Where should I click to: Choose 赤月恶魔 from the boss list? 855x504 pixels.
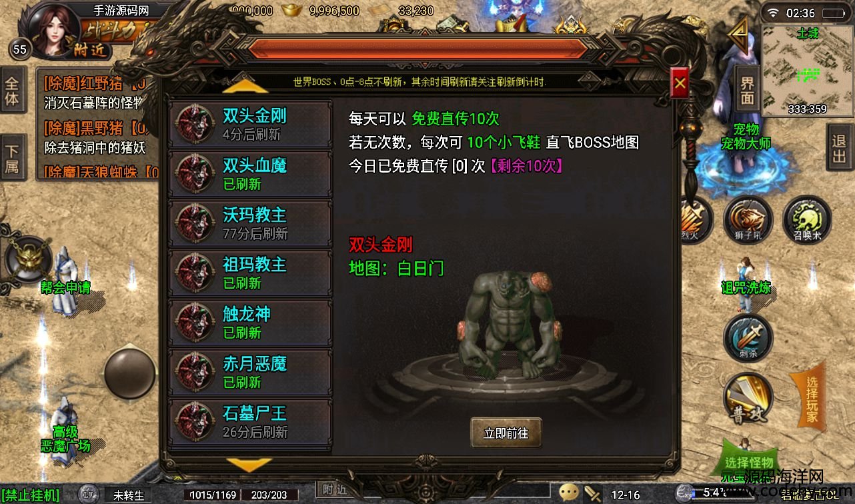pos(250,373)
